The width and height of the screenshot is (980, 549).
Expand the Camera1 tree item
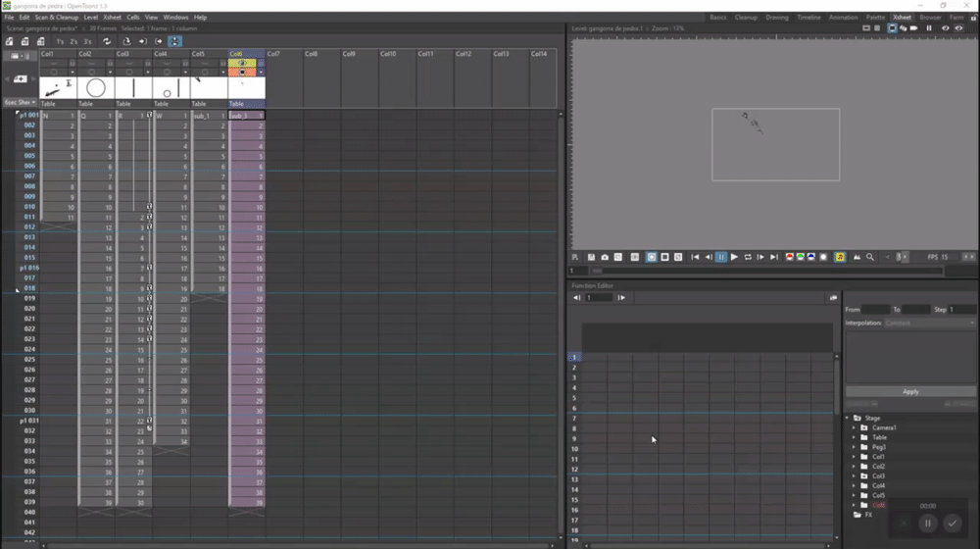855,427
